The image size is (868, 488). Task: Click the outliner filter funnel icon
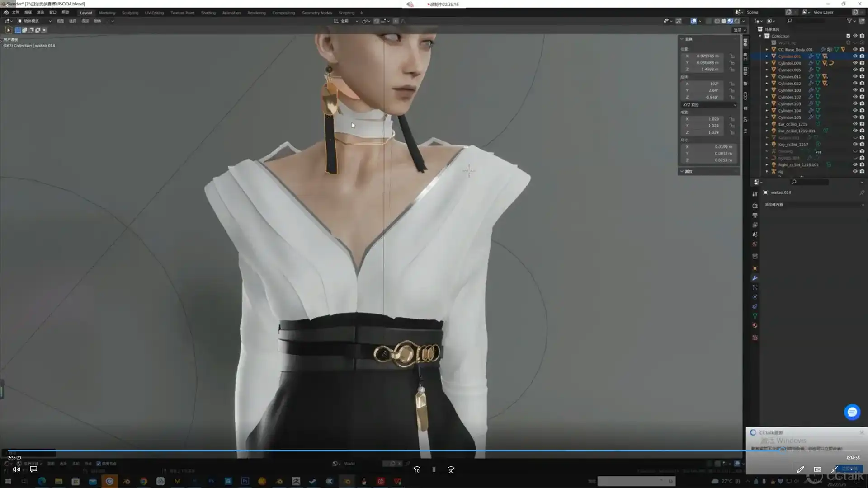click(x=849, y=21)
